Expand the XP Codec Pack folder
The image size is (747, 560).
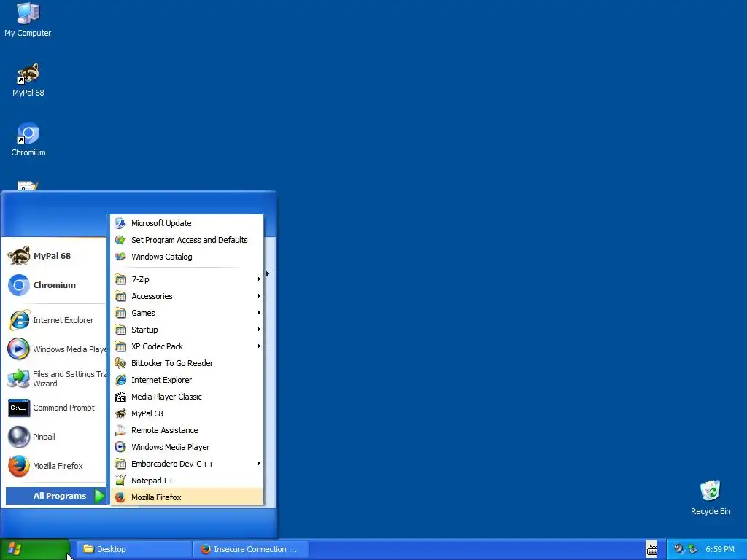pyautogui.click(x=187, y=346)
